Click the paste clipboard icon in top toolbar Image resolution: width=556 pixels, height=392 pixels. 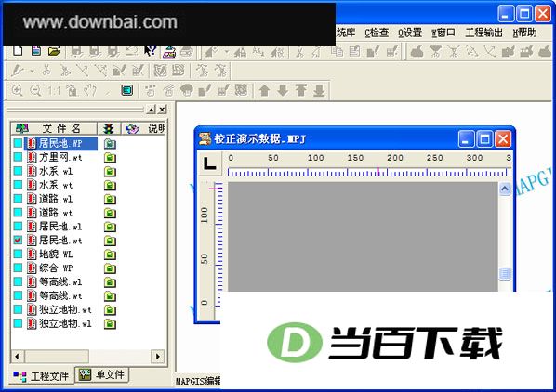pos(354,51)
